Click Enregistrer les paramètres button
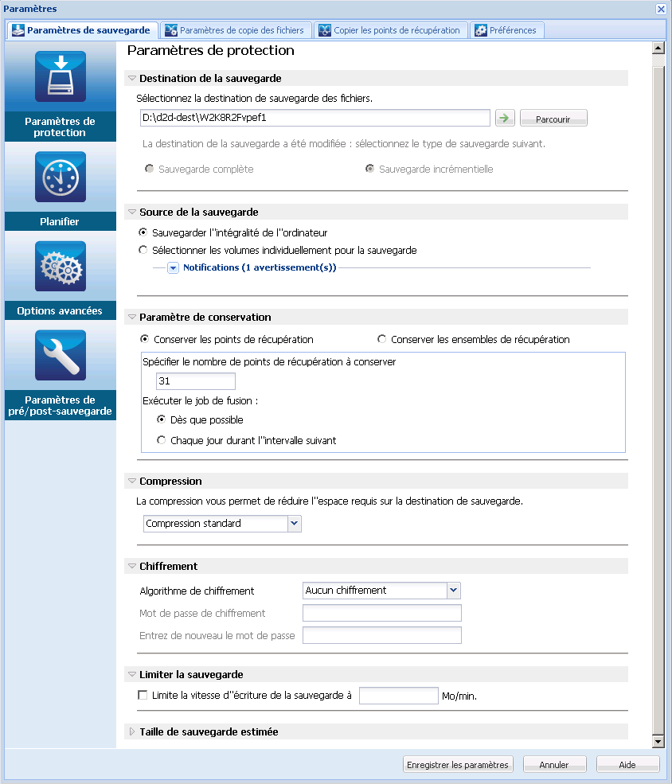 click(457, 765)
